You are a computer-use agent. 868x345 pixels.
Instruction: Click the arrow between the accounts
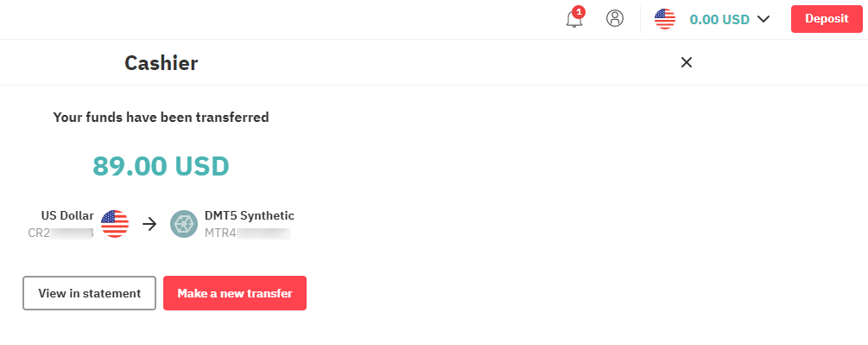coord(149,224)
